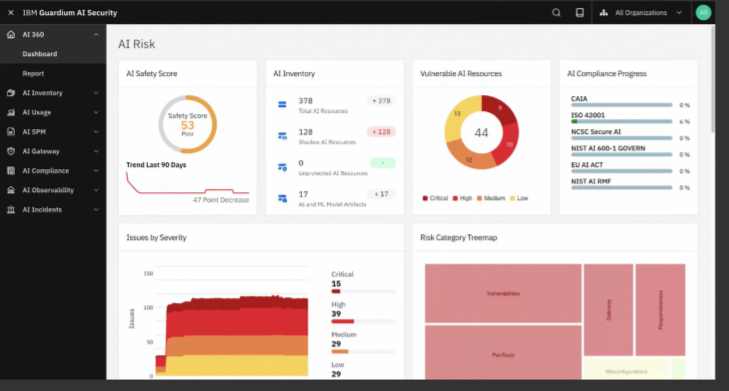This screenshot has width=729, height=391.
Task: Click the AI SPM sidebar icon
Action: [11, 132]
